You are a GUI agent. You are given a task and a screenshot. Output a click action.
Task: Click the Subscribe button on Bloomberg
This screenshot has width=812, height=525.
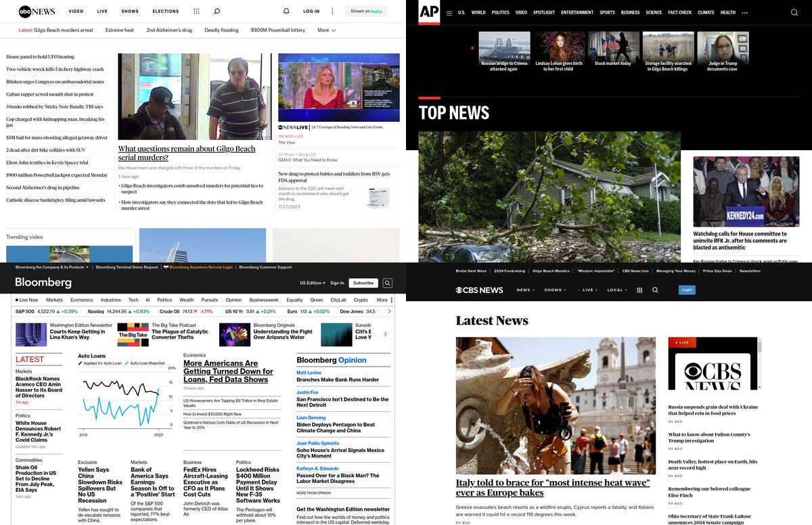(363, 283)
